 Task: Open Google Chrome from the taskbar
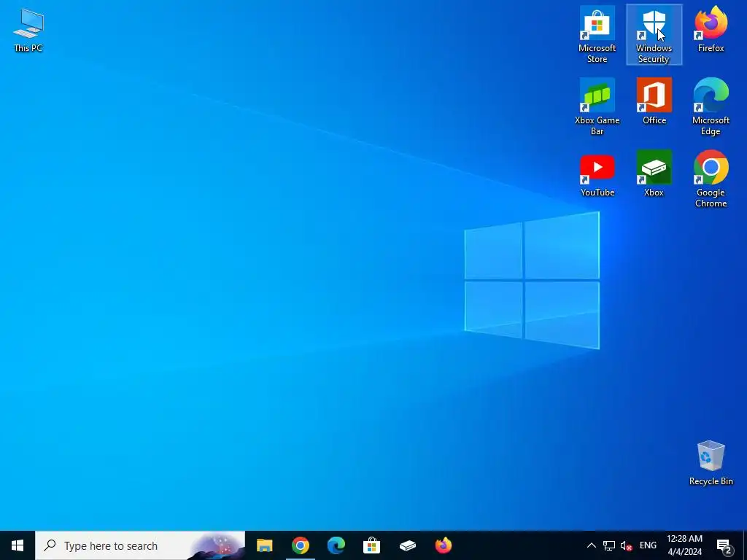300,545
